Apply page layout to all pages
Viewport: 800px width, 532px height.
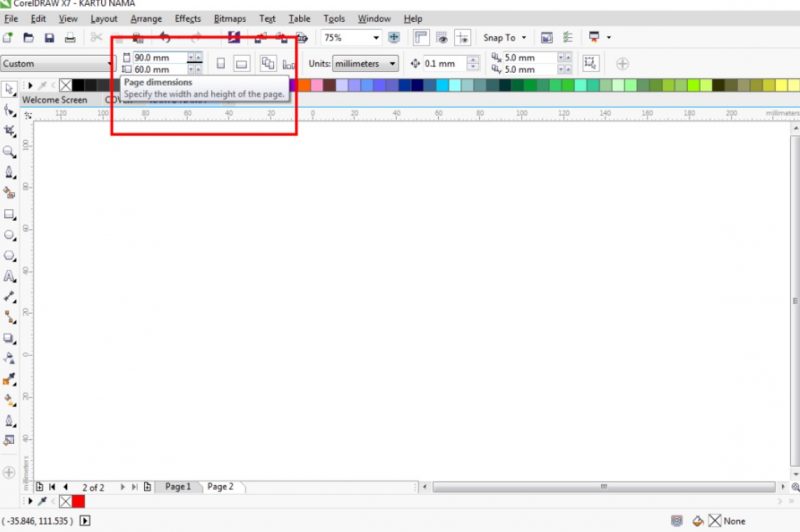click(267, 63)
